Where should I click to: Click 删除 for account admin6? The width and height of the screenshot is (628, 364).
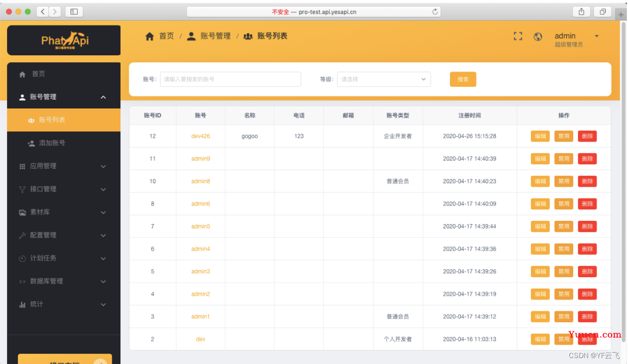(x=587, y=204)
